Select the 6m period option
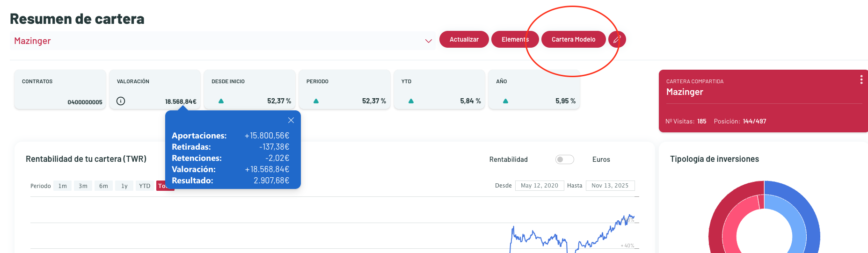Image resolution: width=868 pixels, height=253 pixels. [103, 186]
